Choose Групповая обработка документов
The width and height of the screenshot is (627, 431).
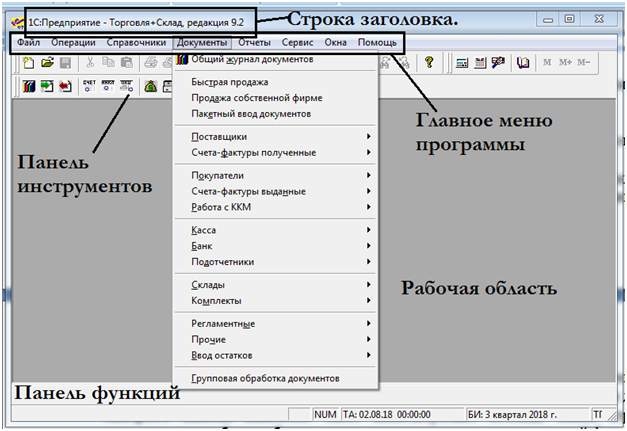pyautogui.click(x=276, y=378)
